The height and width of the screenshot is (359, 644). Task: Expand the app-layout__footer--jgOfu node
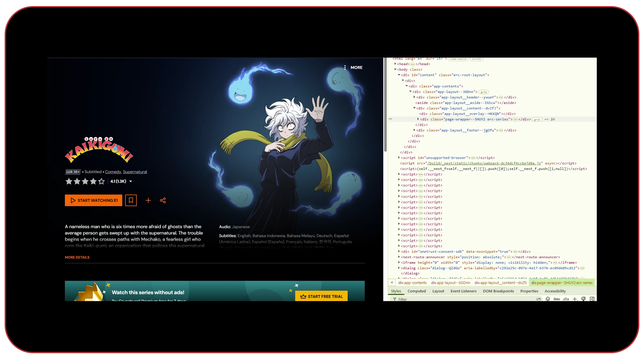414,130
